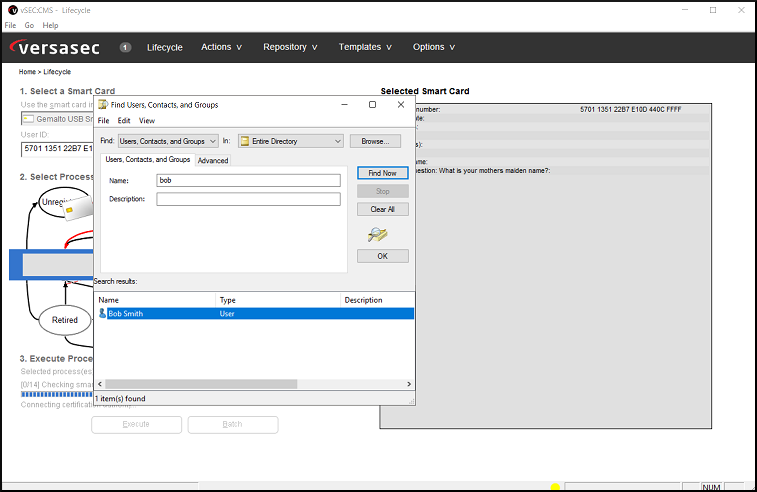Close the Find Users, Contacts, and Groups dialog
Viewport: 757px width, 492px height.
(x=401, y=105)
